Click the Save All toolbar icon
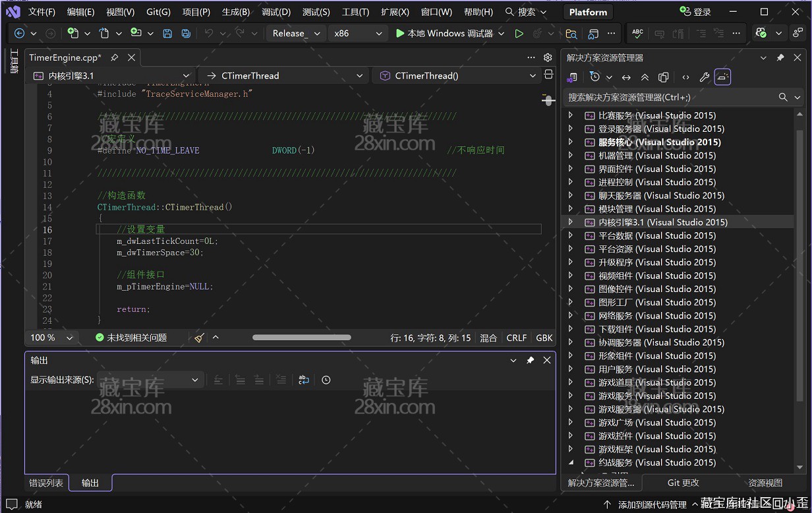This screenshot has height=513, width=812. tap(186, 33)
